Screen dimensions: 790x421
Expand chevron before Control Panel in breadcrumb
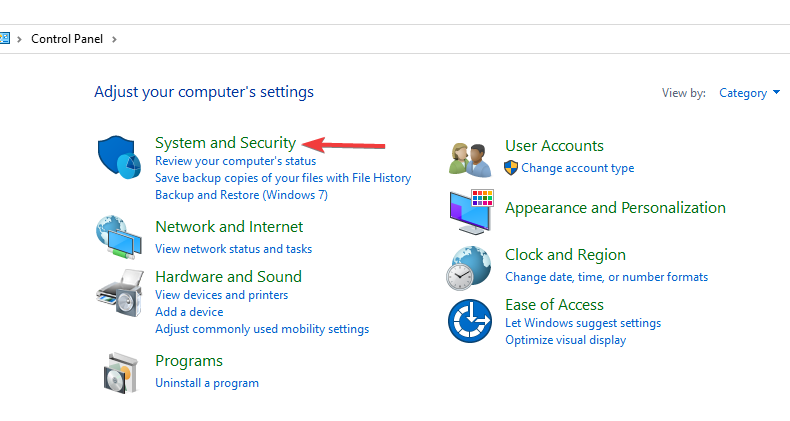click(x=19, y=39)
